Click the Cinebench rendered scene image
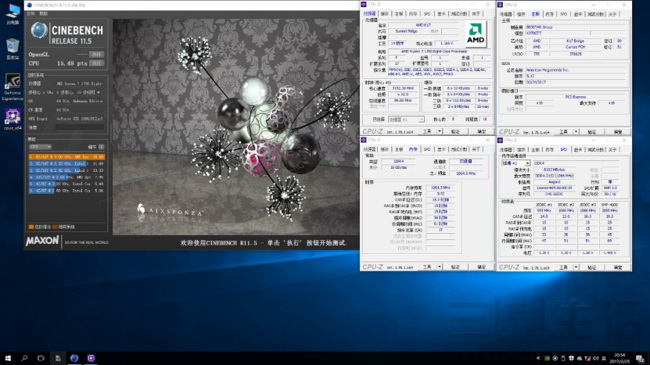The height and width of the screenshot is (365, 650). coord(236,127)
